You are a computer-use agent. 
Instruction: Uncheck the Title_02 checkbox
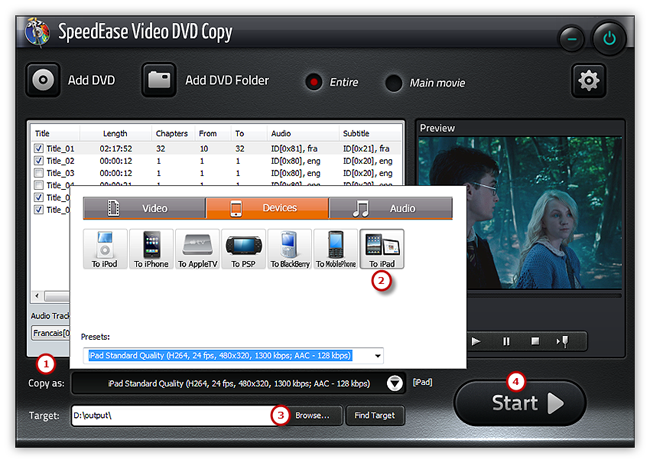39,160
